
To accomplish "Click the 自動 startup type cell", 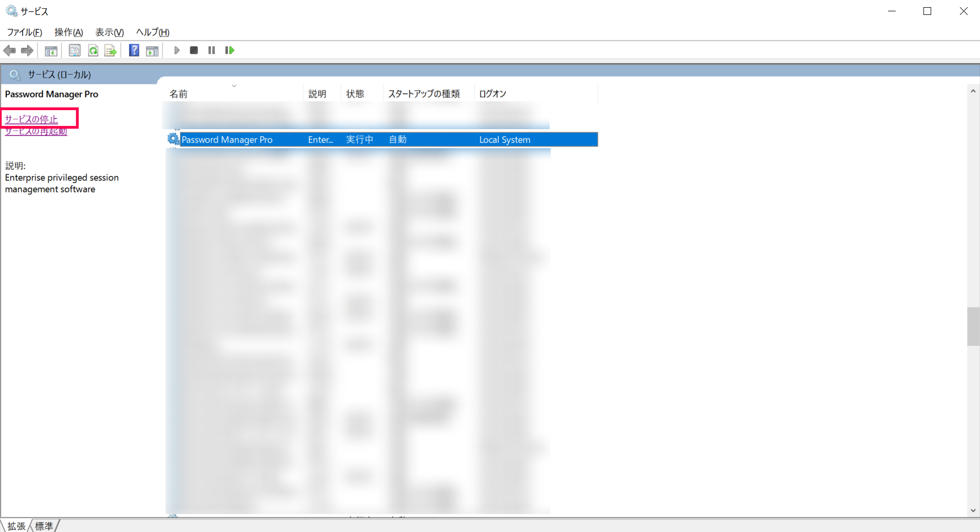I will point(398,139).
